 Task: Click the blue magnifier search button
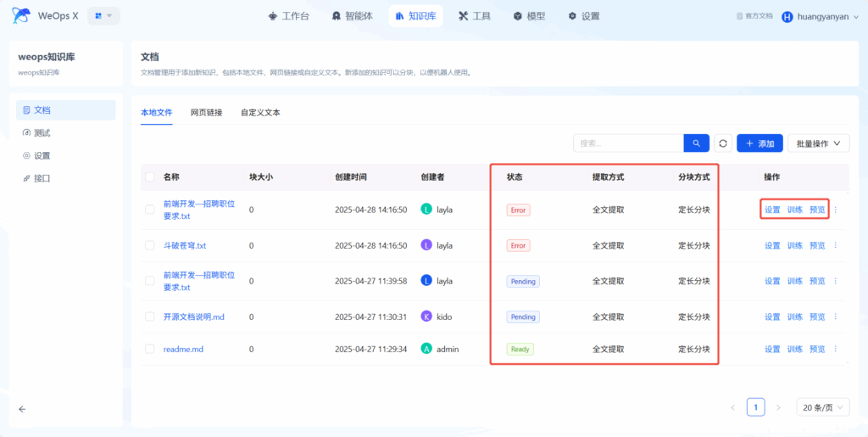[x=697, y=143]
